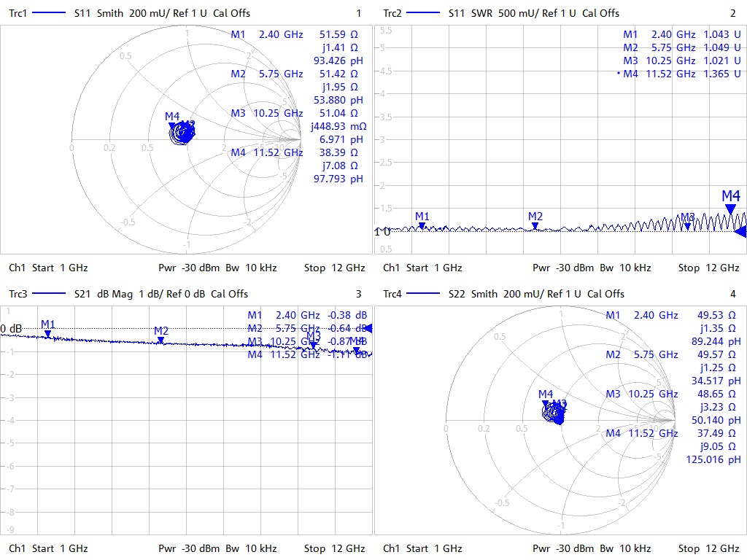
Task: Click the '-0.38 dB' S21 M1 value
Action: 347,315
